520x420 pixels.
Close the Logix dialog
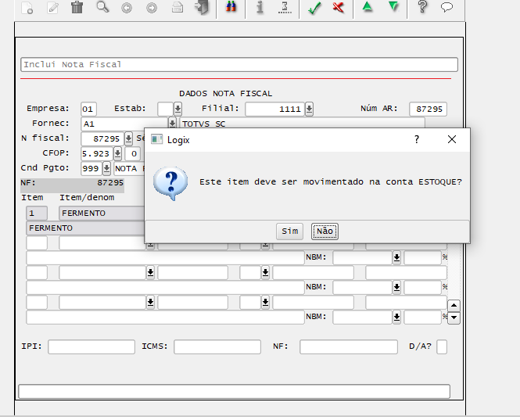(452, 139)
